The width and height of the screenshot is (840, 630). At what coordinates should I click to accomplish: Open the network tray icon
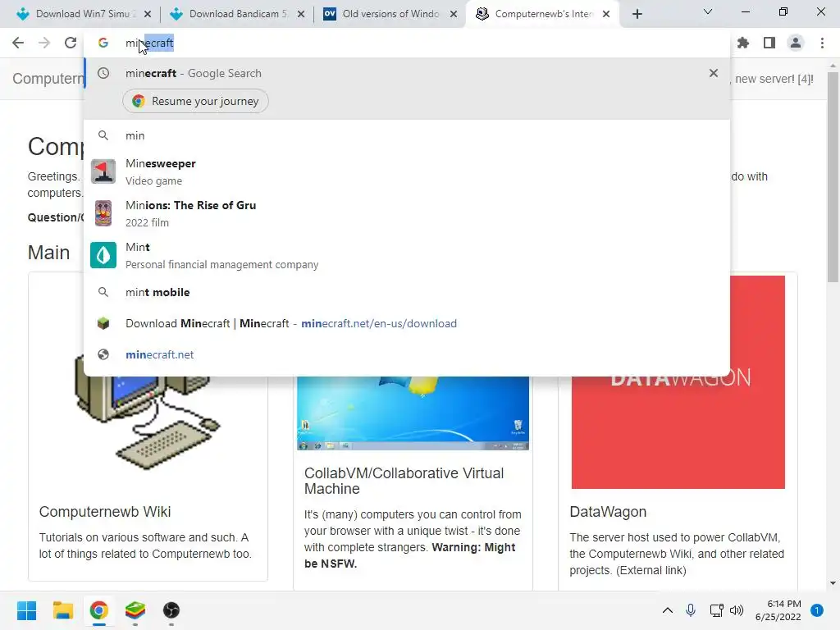click(x=716, y=610)
